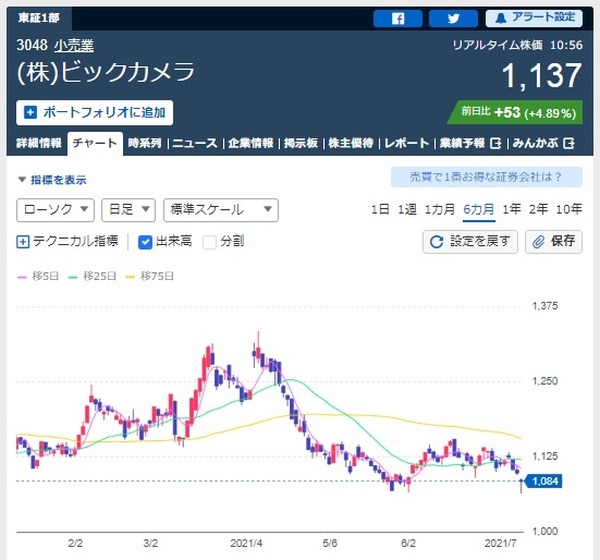Select the 1週 time range
600x560 pixels.
(407, 209)
